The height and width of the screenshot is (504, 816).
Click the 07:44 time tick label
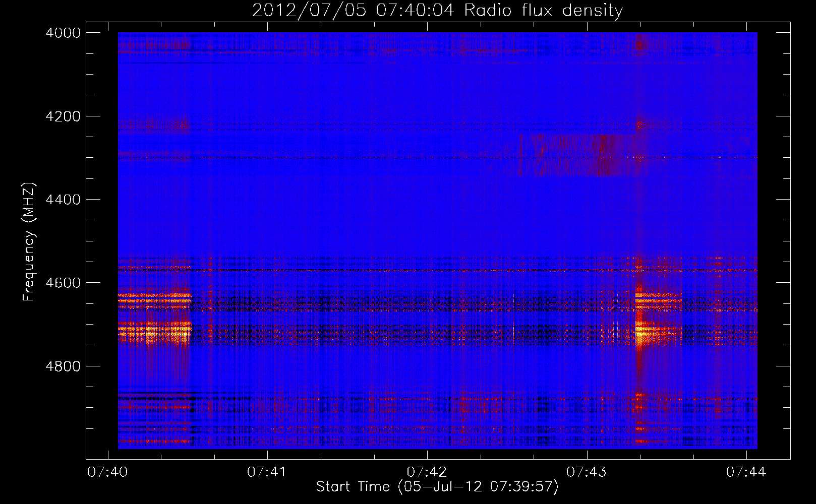(x=746, y=472)
